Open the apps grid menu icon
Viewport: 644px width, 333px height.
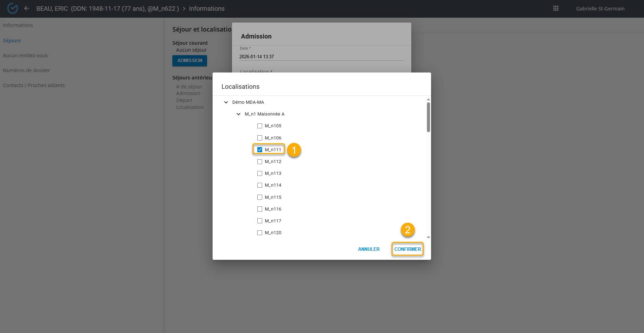click(556, 8)
